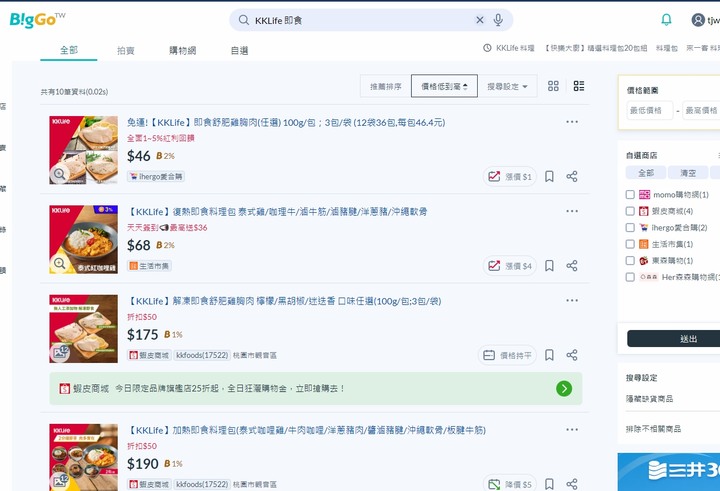Open the 復熱即食料理包 listing title

pos(276,212)
